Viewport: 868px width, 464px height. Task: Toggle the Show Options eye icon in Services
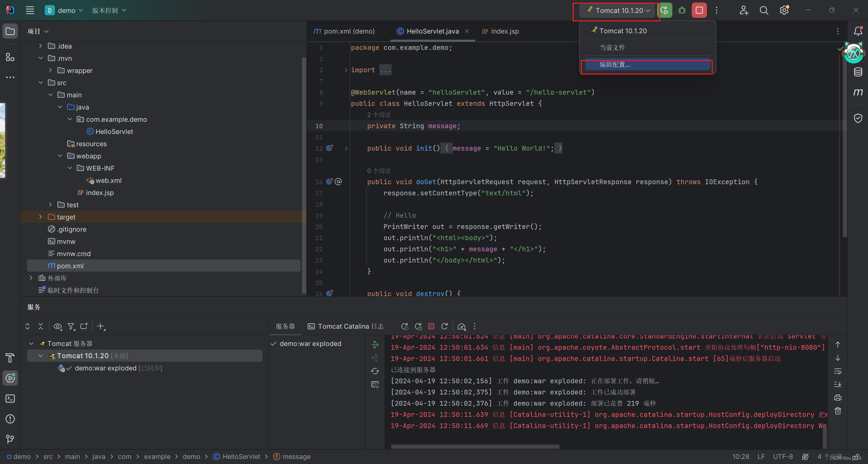[57, 326]
